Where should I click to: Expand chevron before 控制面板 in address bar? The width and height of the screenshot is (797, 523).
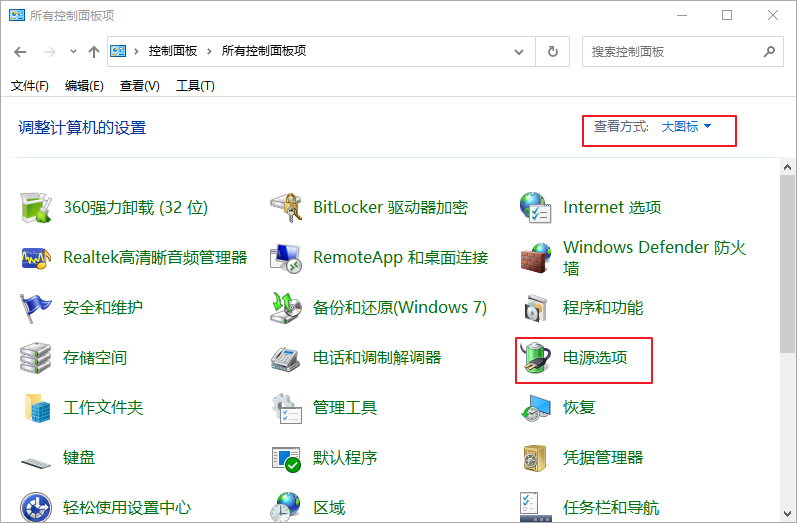[136, 51]
